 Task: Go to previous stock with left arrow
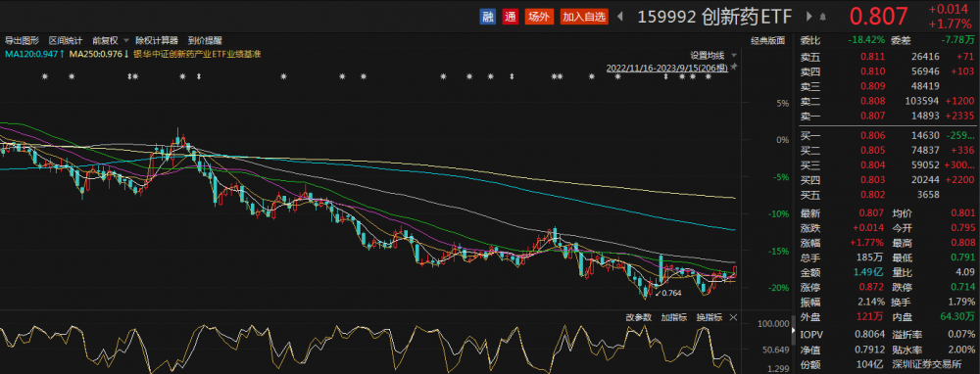coord(620,17)
